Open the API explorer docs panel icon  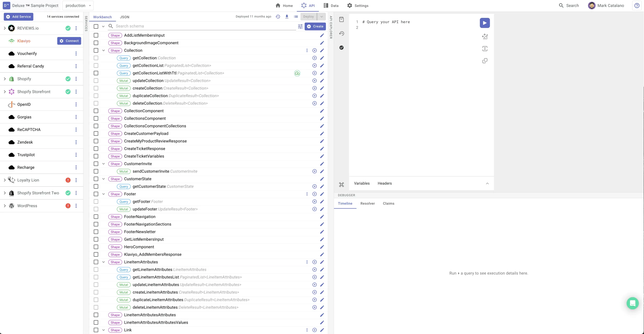tap(341, 19)
